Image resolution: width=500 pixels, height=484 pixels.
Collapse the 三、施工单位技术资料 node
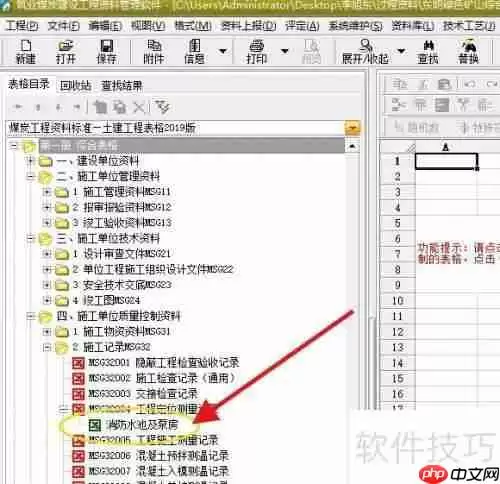click(30, 238)
